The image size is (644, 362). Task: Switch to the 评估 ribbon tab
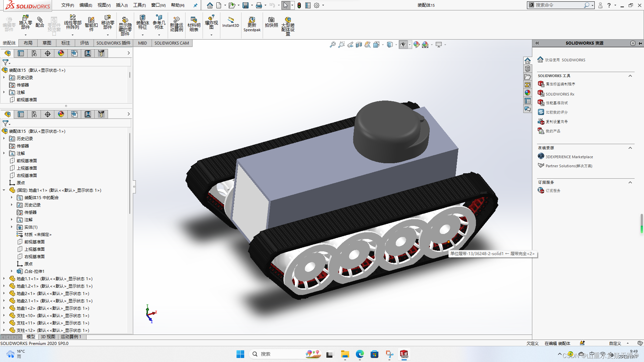tap(84, 43)
